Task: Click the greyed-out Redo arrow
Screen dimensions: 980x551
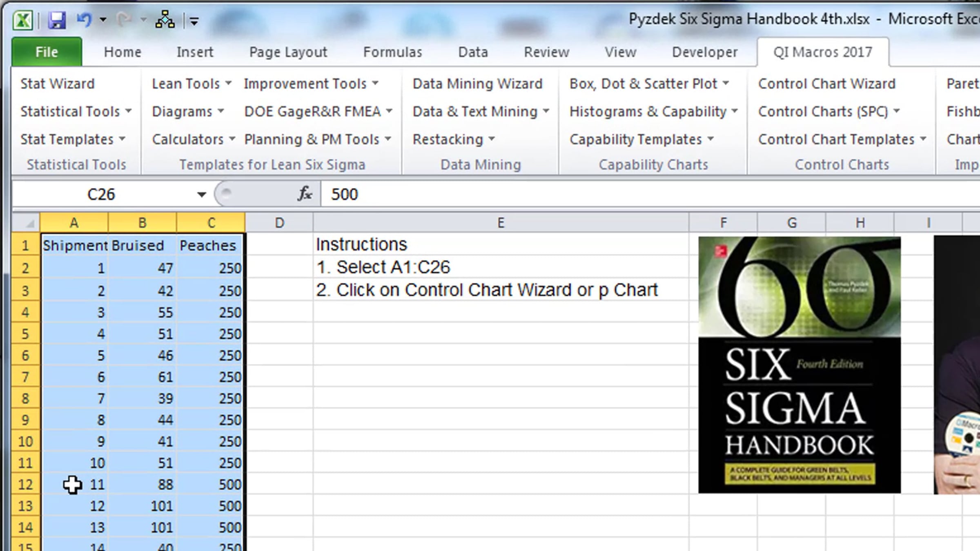Action: [x=124, y=20]
